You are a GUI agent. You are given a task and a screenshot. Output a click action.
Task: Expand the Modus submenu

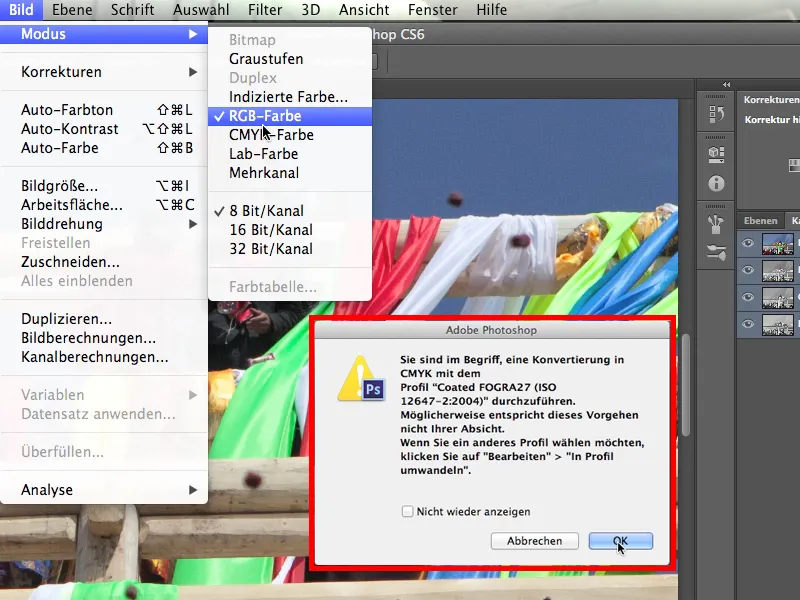(x=104, y=34)
